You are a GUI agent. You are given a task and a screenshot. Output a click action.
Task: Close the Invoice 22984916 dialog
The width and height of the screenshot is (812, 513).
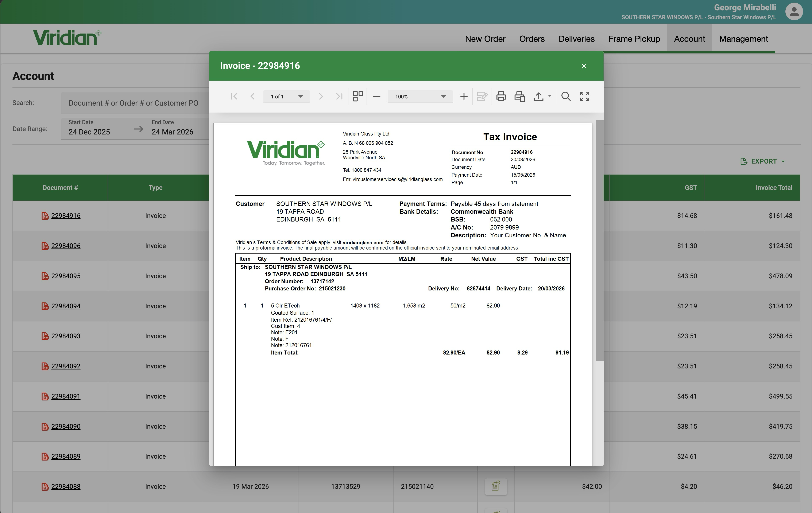coord(584,66)
